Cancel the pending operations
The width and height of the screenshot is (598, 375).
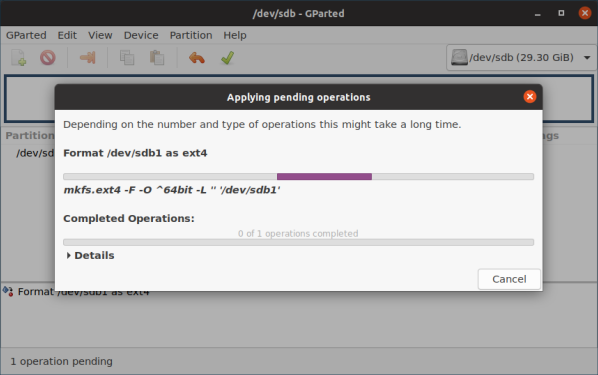tap(509, 279)
